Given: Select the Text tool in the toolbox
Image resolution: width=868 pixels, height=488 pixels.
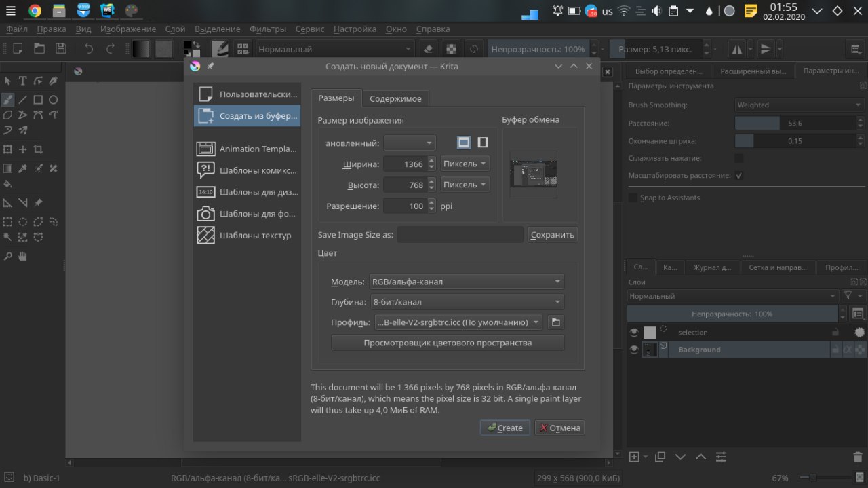Looking at the screenshot, I should click(x=22, y=81).
